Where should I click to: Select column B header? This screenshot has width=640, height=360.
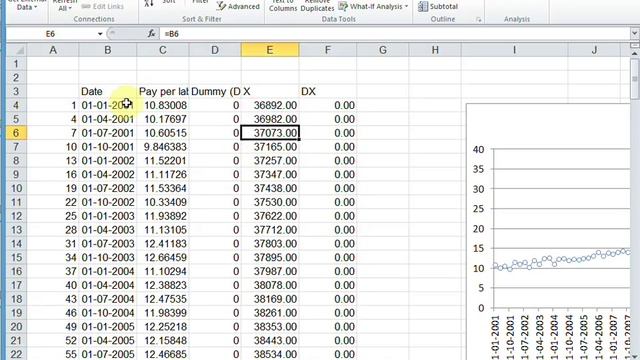coord(107,50)
